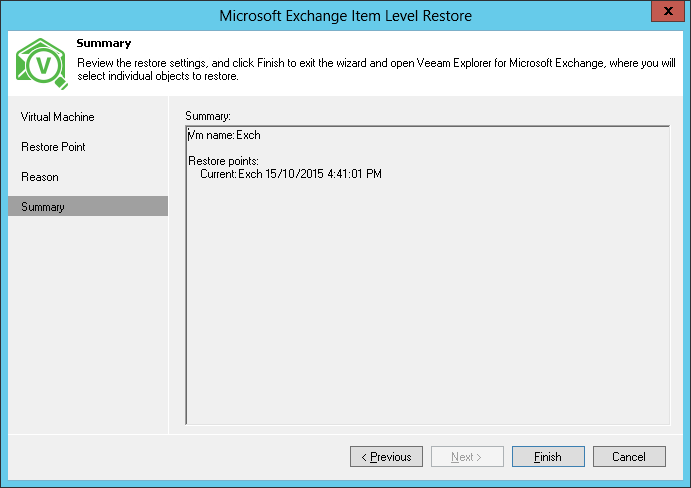The image size is (691, 488).
Task: Click the 'Vm name: Exch' line
Action: (224, 135)
